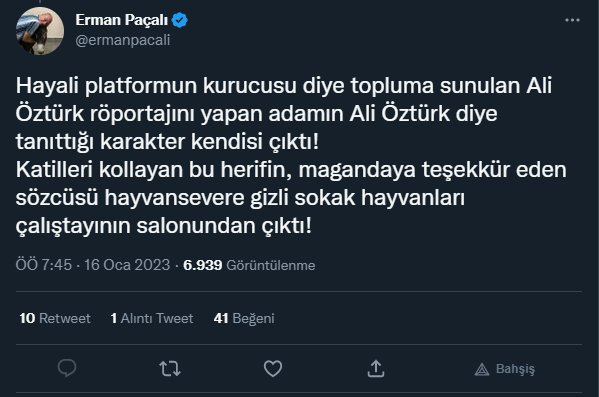Click the Bahşiş text label

tap(515, 369)
